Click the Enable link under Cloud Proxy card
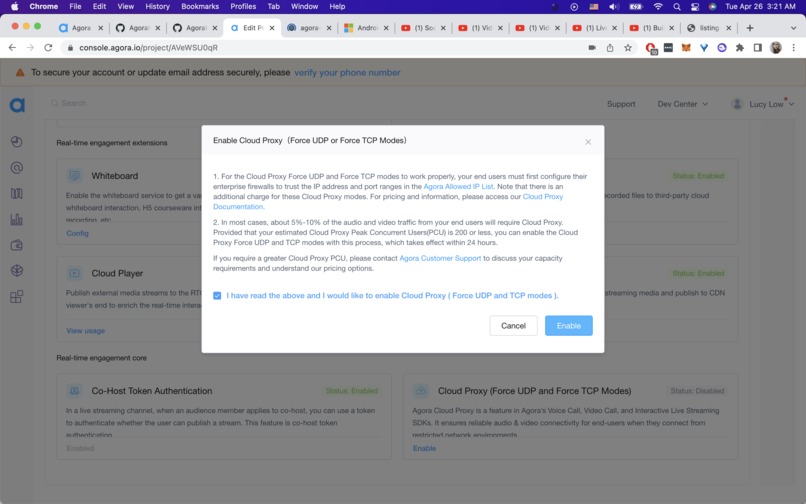 click(424, 448)
